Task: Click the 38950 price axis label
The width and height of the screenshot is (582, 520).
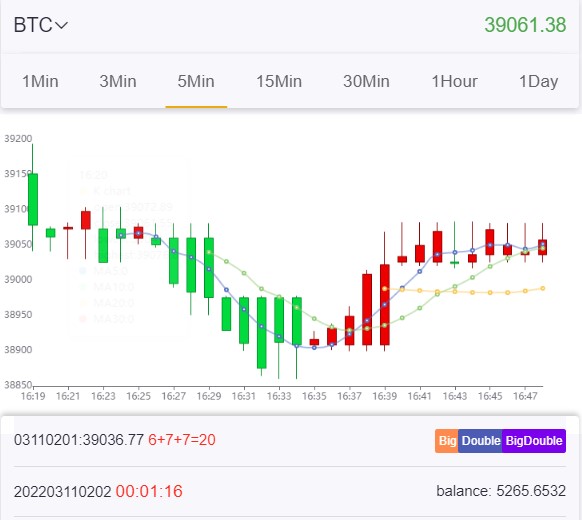Action: [x=18, y=315]
